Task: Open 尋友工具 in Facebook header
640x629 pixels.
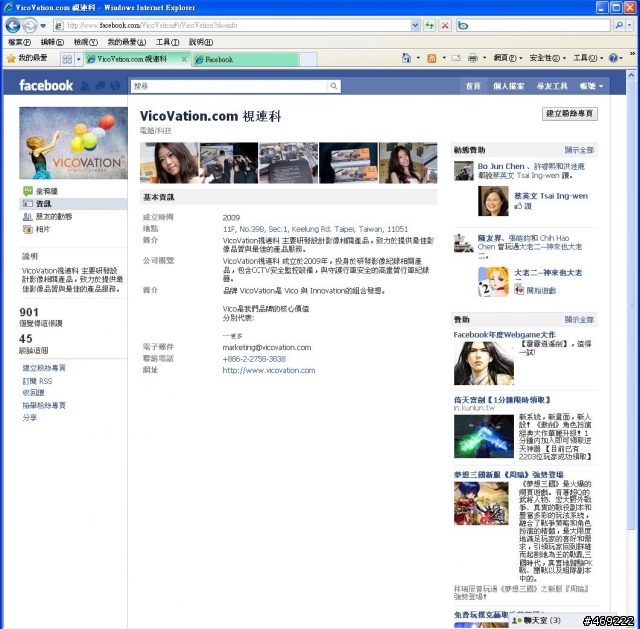Action: click(552, 86)
